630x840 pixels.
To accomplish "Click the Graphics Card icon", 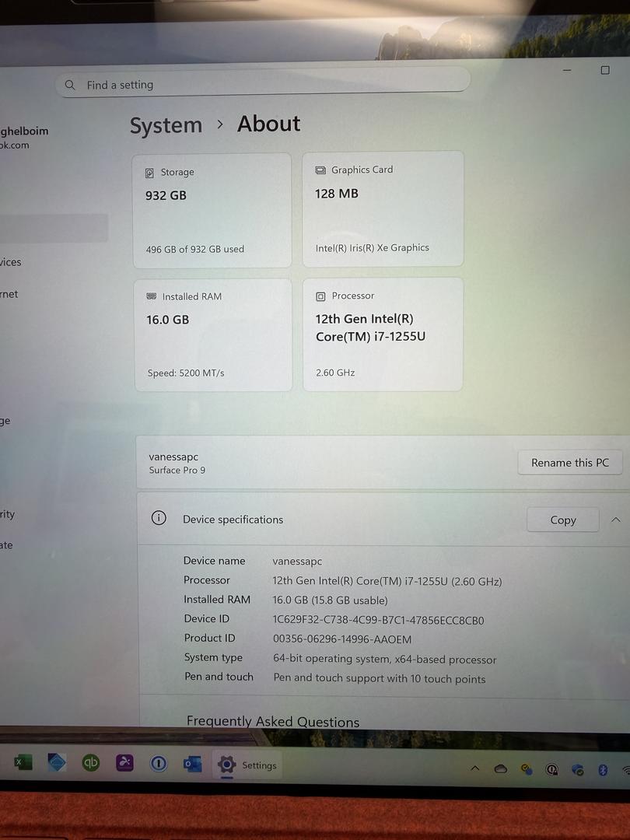I will click(320, 170).
